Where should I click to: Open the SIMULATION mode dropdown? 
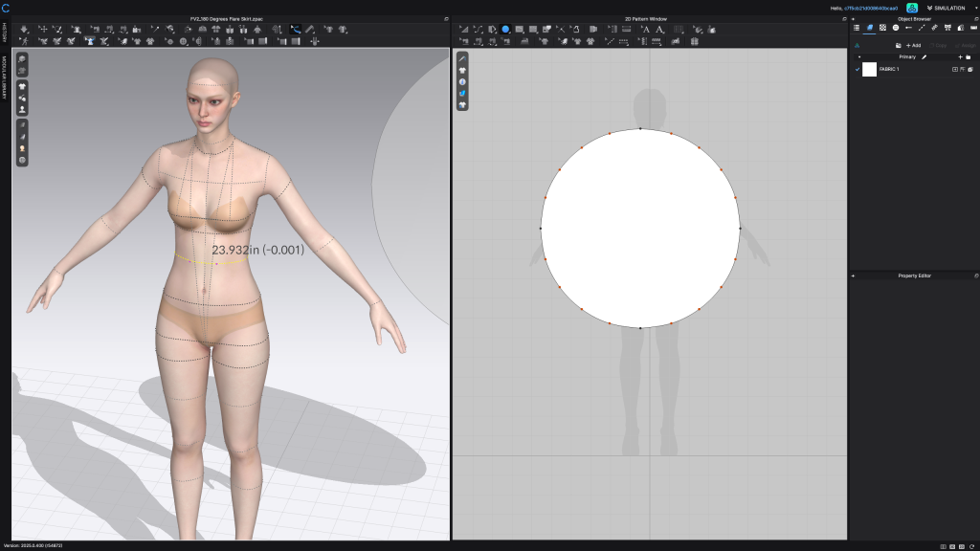951,8
